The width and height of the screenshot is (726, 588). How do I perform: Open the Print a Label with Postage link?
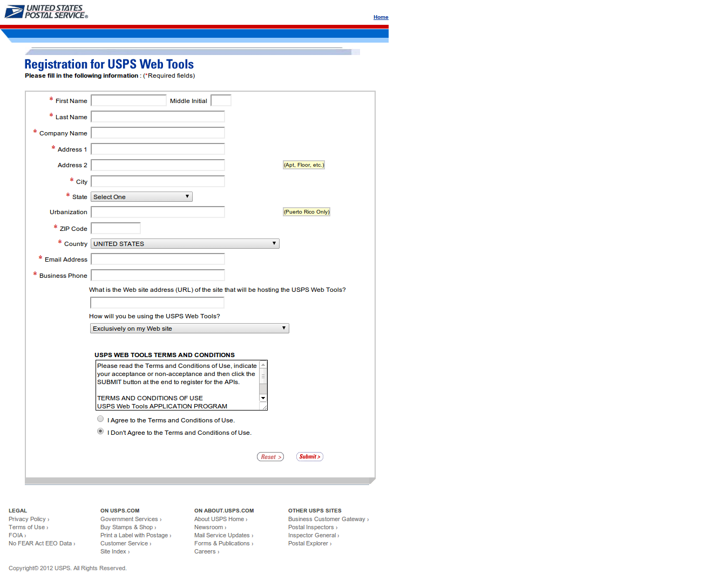pos(135,536)
